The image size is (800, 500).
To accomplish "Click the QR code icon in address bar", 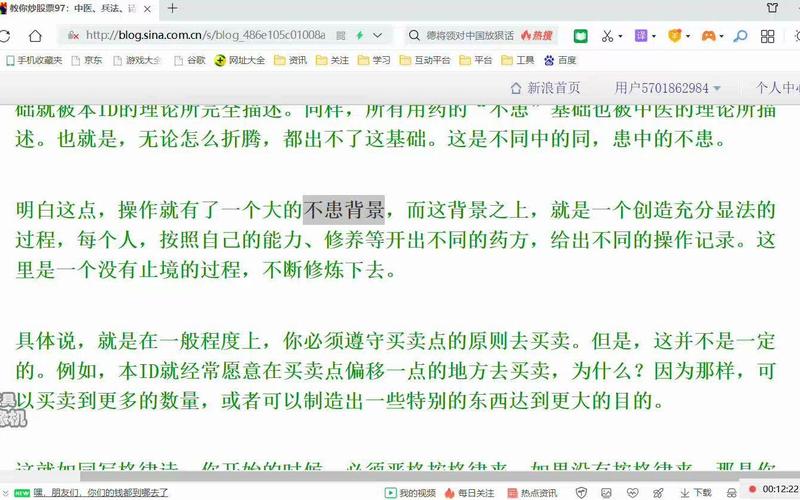I will point(341,35).
